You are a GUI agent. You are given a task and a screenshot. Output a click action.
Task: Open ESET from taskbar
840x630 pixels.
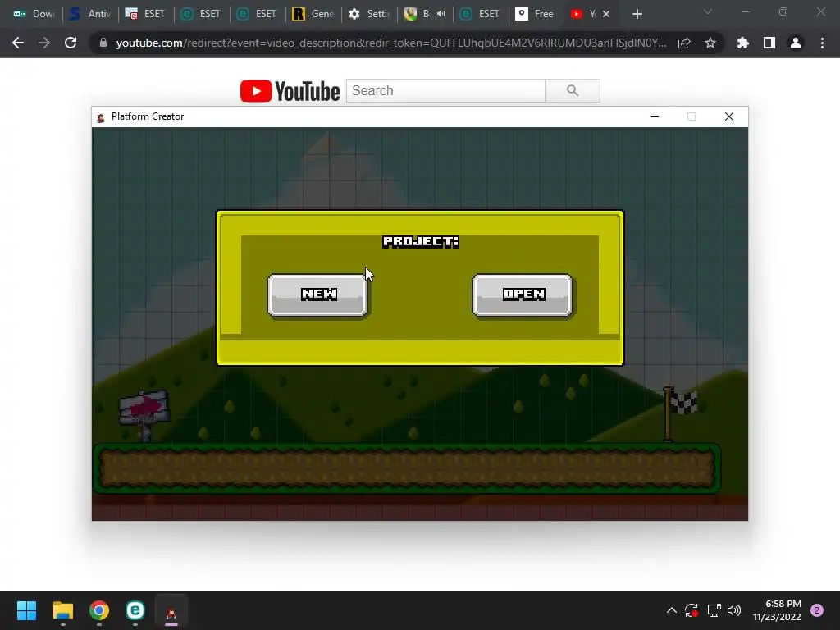[135, 610]
